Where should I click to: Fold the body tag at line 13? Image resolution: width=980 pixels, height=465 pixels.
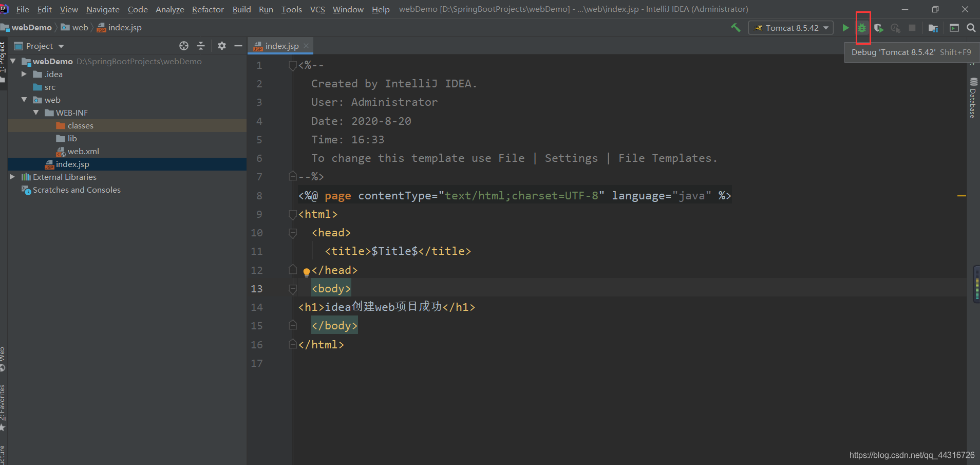point(293,289)
